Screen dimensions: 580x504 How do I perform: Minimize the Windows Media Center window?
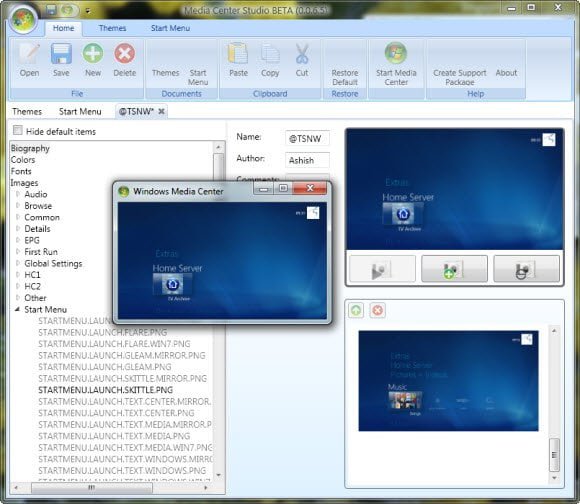click(264, 188)
